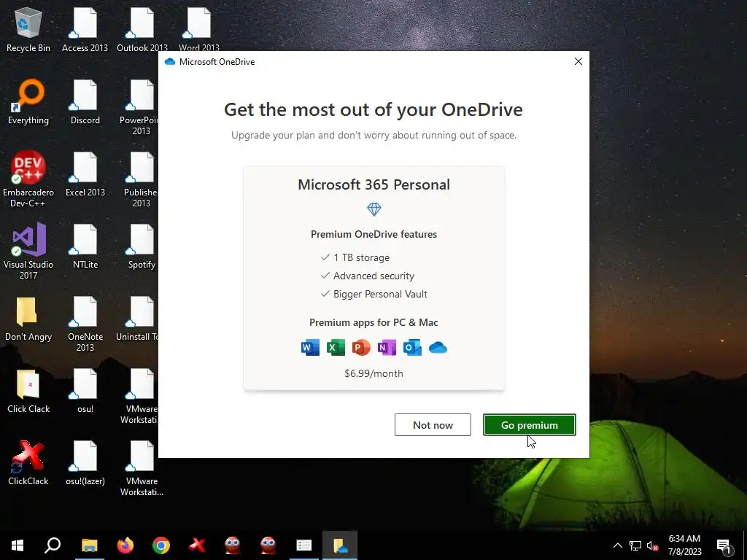This screenshot has height=560, width=747.
Task: Select the Embarcadero Dev-C++ desktop icon
Action: [x=28, y=179]
